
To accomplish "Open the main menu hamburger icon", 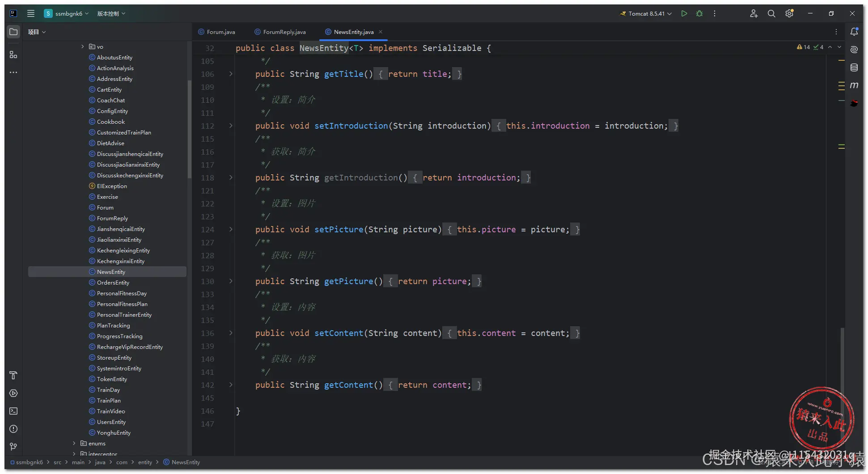I will point(31,13).
